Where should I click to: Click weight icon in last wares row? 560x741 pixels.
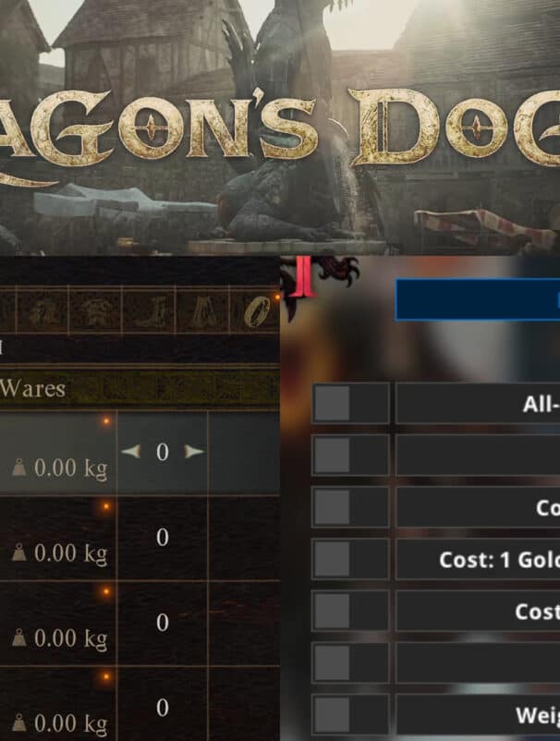point(18,723)
